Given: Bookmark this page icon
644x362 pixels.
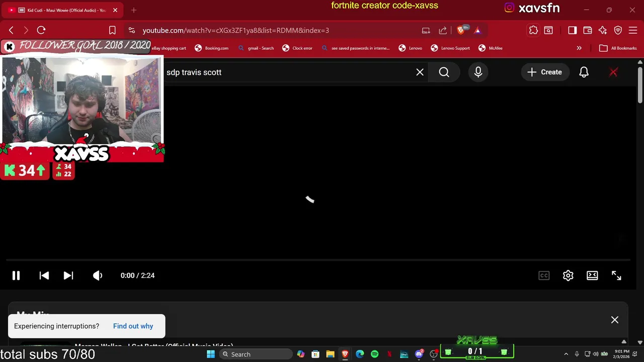Looking at the screenshot, I should 112,30.
